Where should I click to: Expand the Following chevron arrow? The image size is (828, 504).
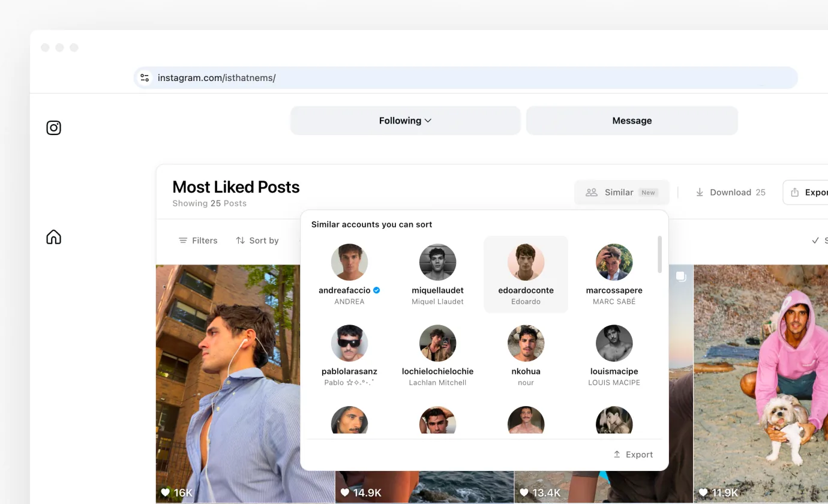[x=428, y=121]
